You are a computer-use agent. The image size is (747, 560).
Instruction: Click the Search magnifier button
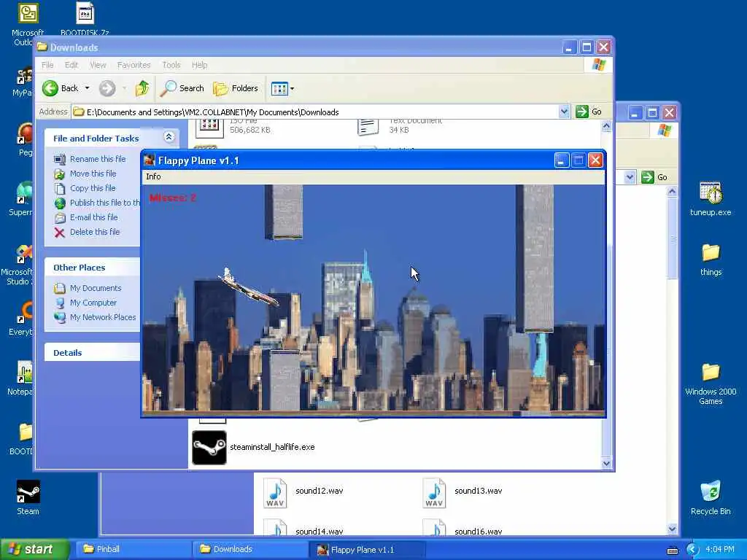click(182, 88)
